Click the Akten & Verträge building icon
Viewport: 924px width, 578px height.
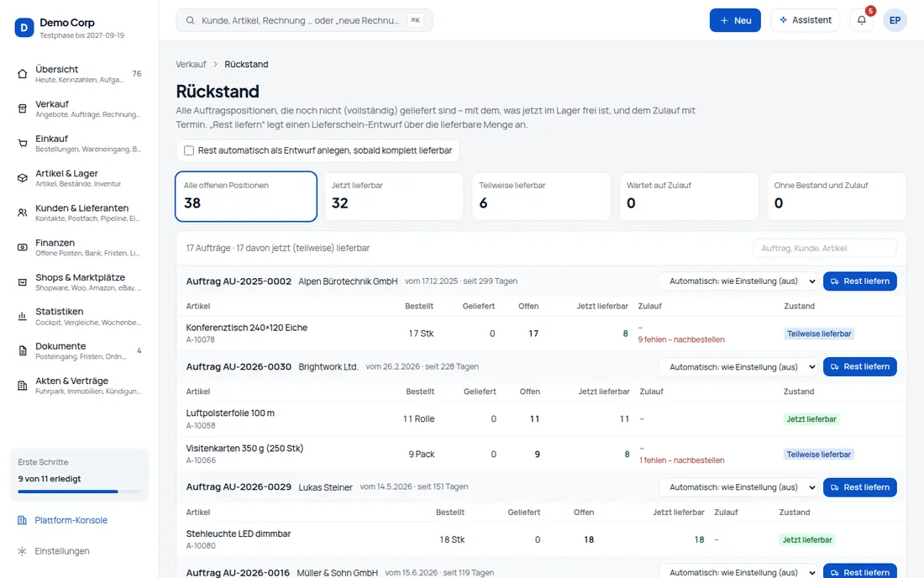tap(23, 386)
